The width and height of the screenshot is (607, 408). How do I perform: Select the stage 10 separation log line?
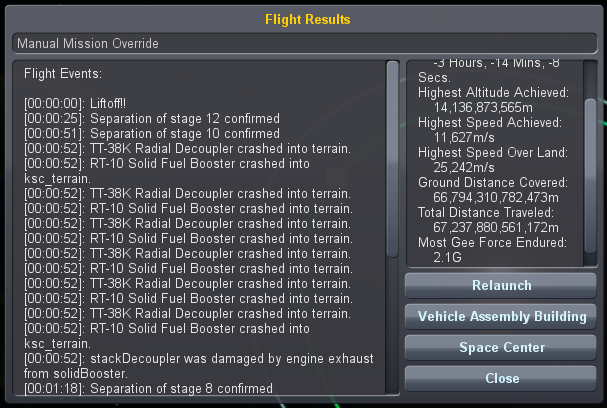coord(152,134)
